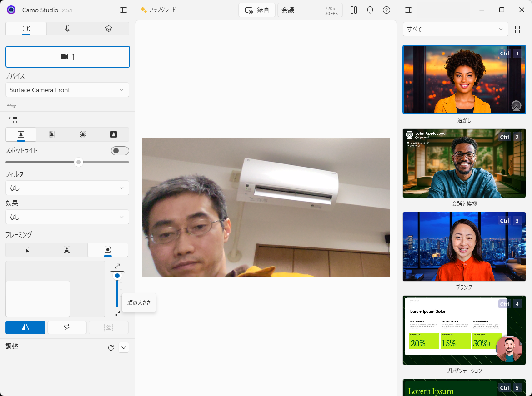Toggle the left sidebar panel icon
This screenshot has width=532, height=396.
pos(124,10)
